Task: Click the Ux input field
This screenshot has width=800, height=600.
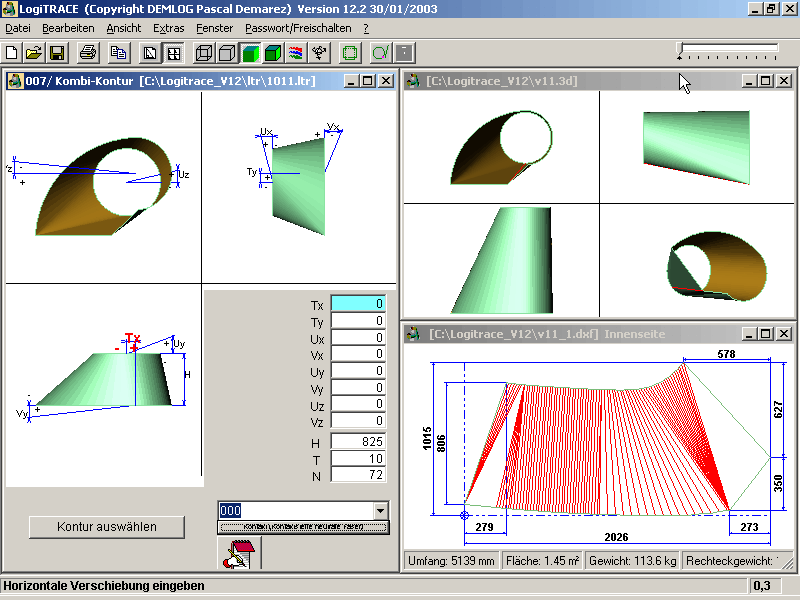Action: (358, 338)
